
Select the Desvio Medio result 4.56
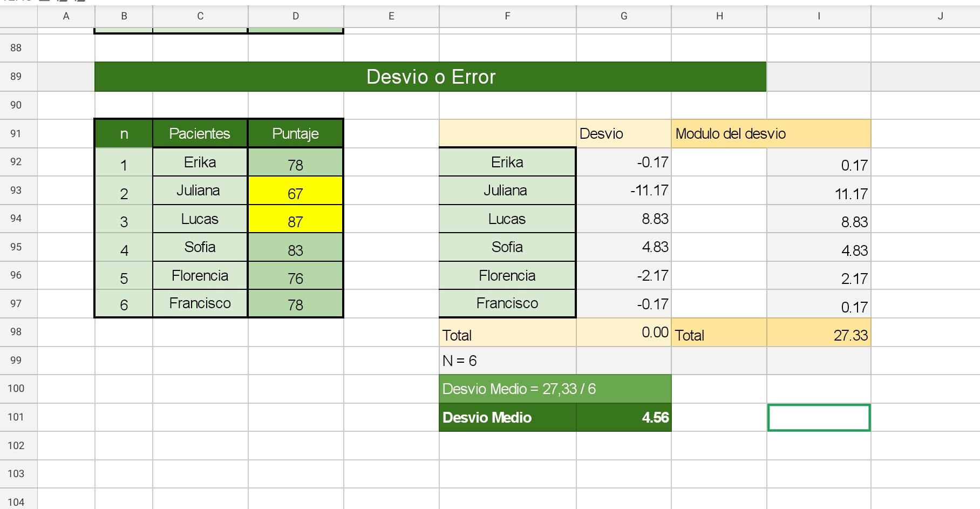coord(623,417)
